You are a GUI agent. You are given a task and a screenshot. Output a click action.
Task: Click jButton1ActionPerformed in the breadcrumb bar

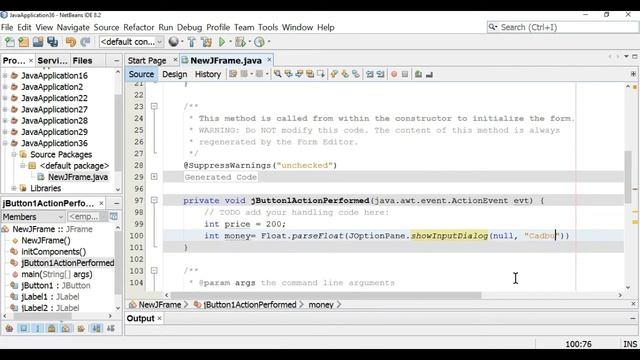tap(250, 304)
